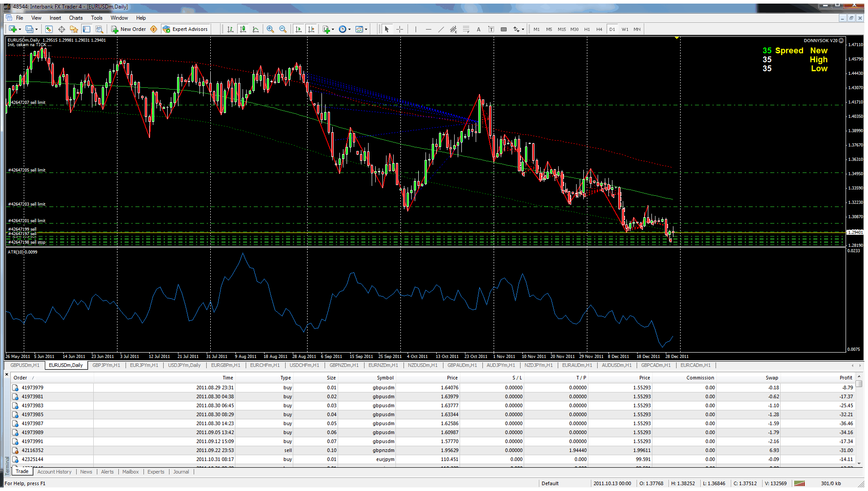868x491 pixels.
Task: Open the Strategy Tester icon
Action: pyautogui.click(x=99, y=29)
